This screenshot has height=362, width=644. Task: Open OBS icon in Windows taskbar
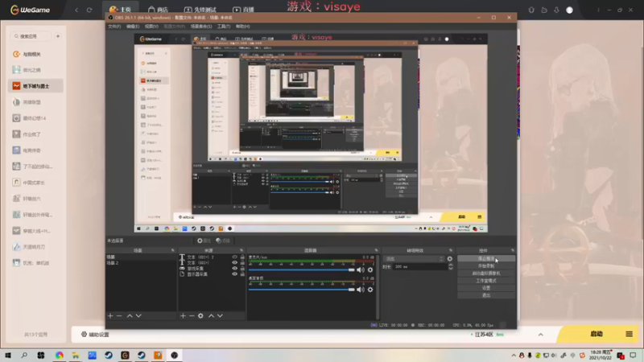[x=174, y=355]
